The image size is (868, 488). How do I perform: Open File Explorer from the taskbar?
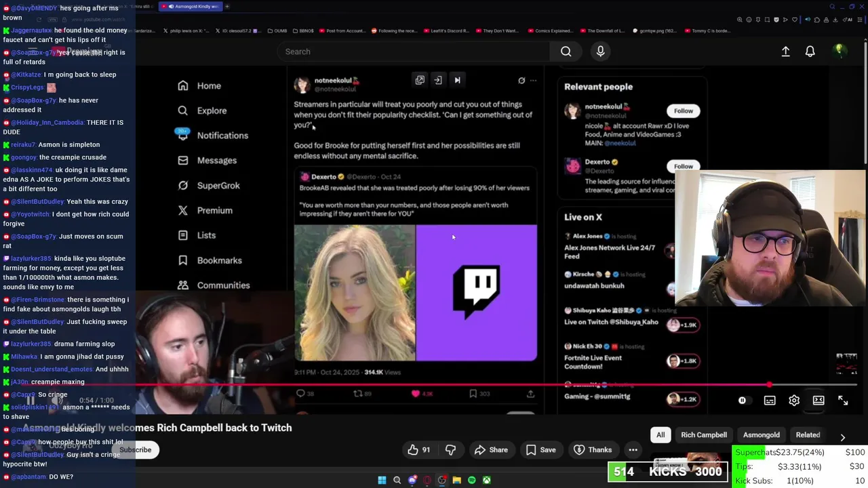pos(457,480)
